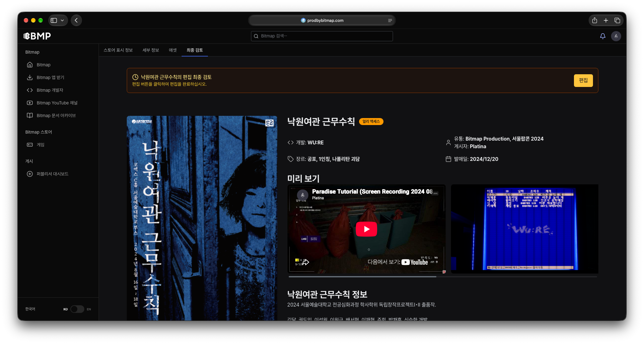Expand Safari sidebar dropdown chevron
Screen dimensions: 644x344
62,20
